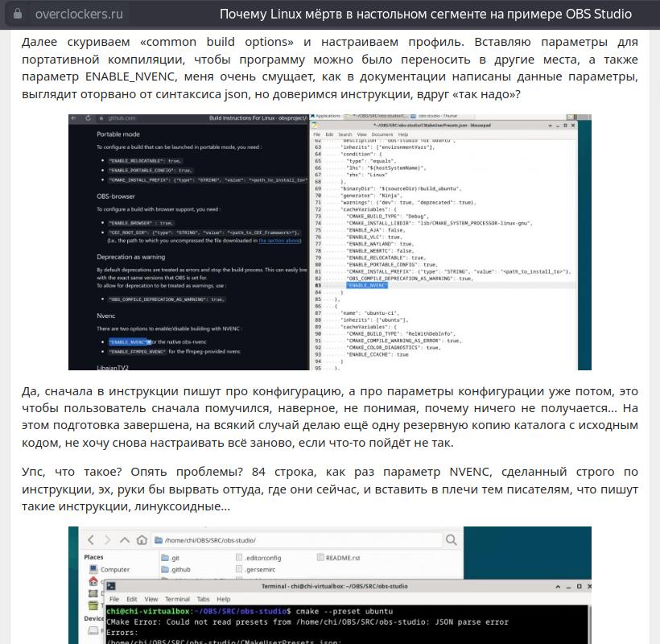Click the red home icon in Places sidebar
Screen dimensions: 660x644
[93, 581]
